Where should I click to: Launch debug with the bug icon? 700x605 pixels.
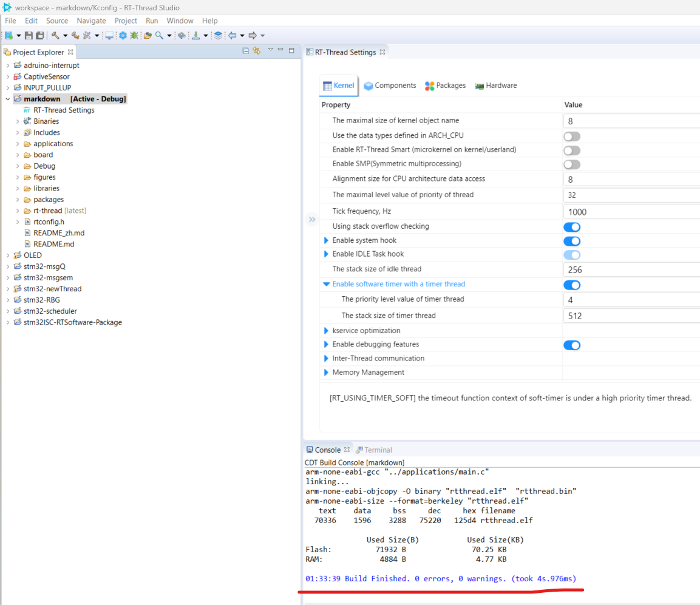click(x=134, y=35)
